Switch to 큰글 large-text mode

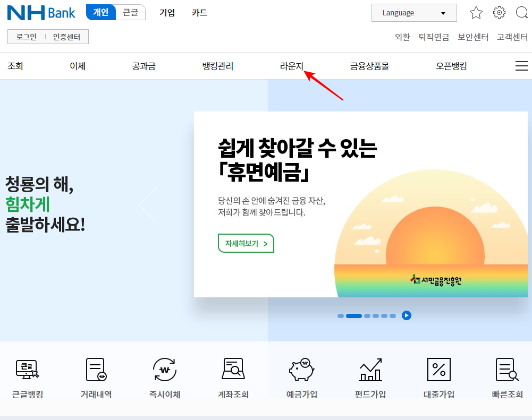click(131, 12)
